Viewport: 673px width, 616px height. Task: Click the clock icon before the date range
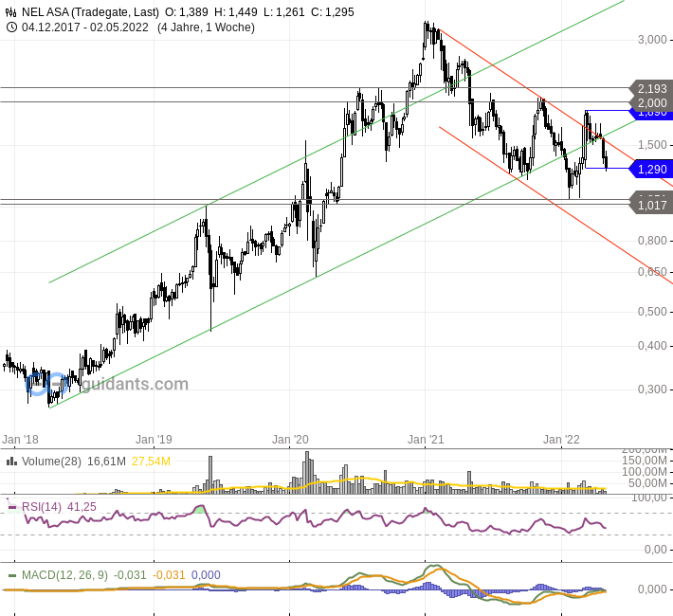click(x=11, y=27)
